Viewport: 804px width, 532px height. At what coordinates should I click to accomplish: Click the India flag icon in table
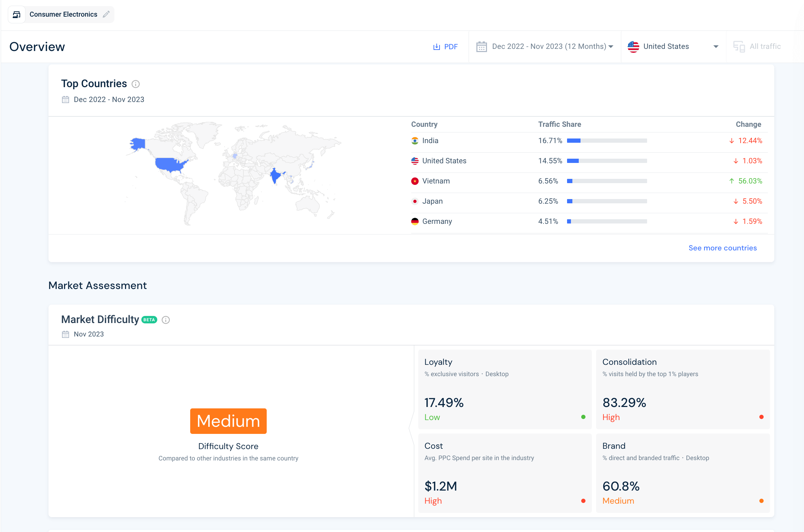(415, 141)
